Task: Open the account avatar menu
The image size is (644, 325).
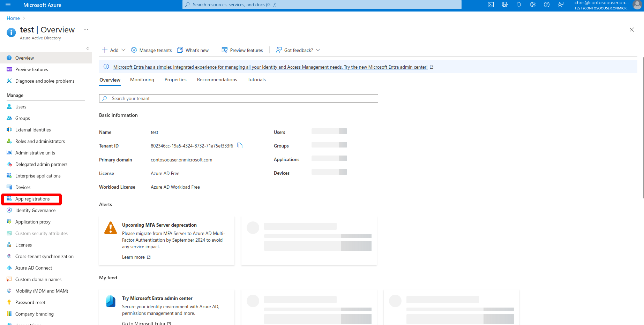Action: coord(637,5)
